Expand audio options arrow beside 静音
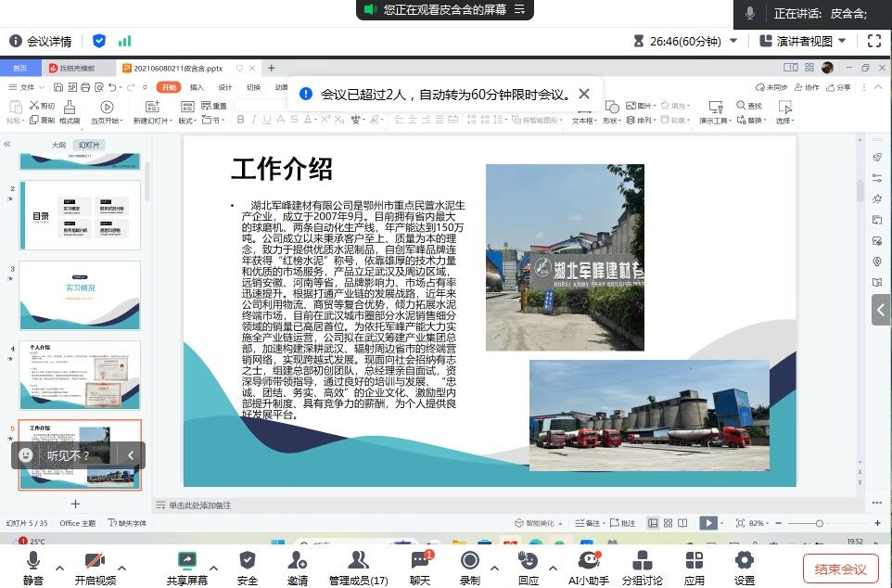 click(59, 568)
